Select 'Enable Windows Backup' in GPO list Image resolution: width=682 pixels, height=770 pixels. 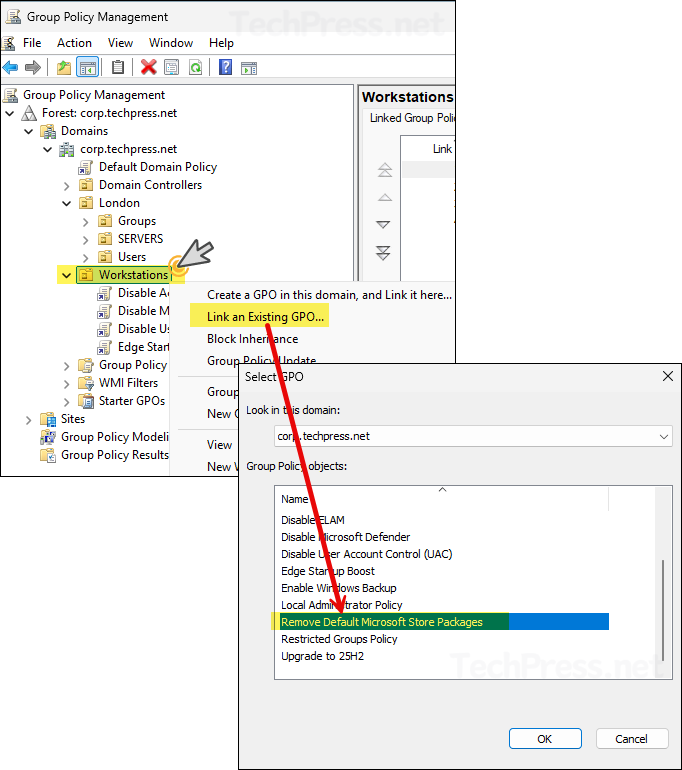(338, 588)
